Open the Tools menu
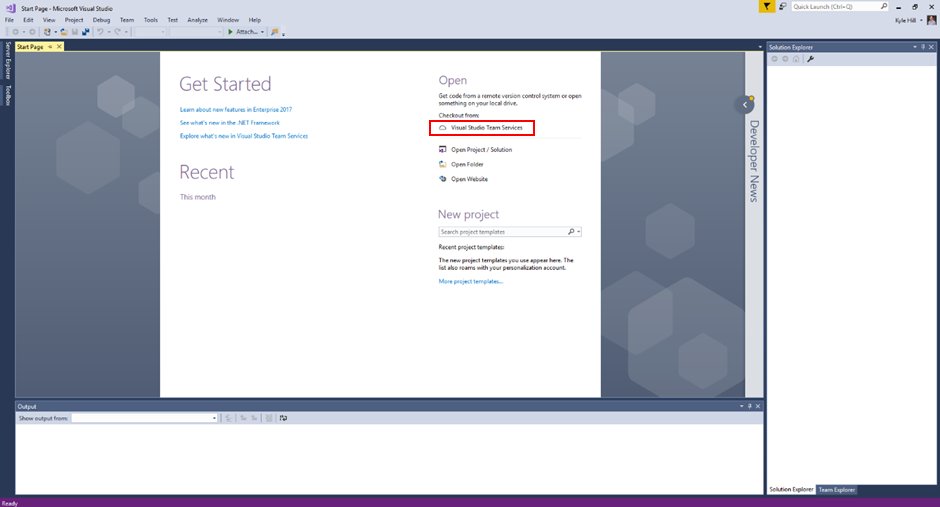 click(150, 20)
